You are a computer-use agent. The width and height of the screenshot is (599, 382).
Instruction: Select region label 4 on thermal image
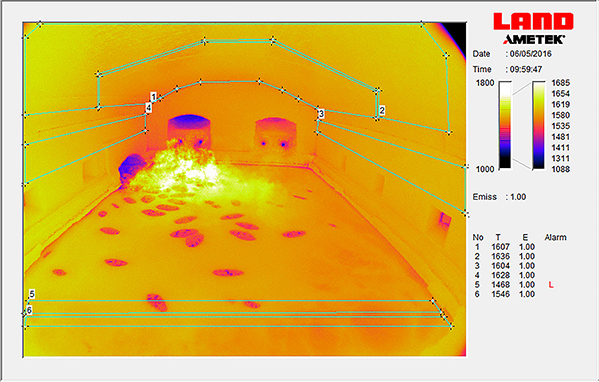tap(149, 108)
